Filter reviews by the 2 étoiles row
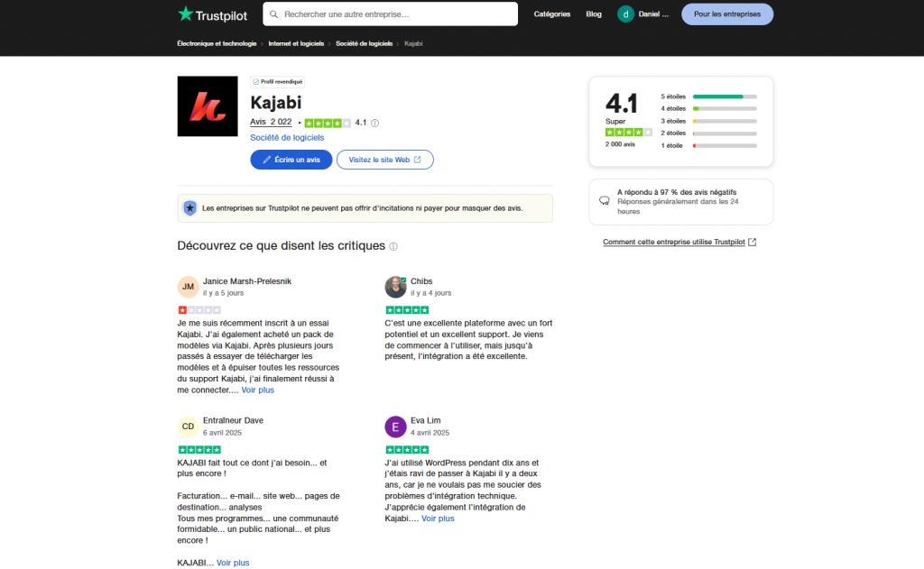The image size is (924, 569). [708, 133]
